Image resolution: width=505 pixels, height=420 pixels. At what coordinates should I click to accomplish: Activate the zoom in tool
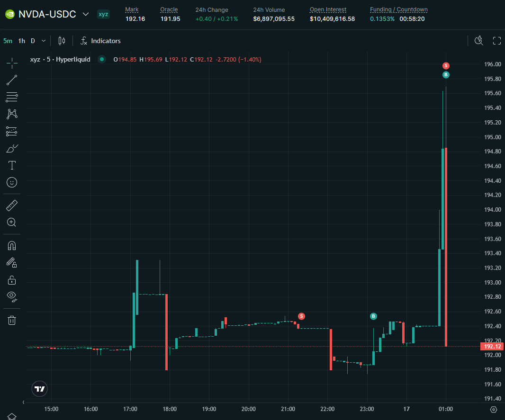click(12, 223)
